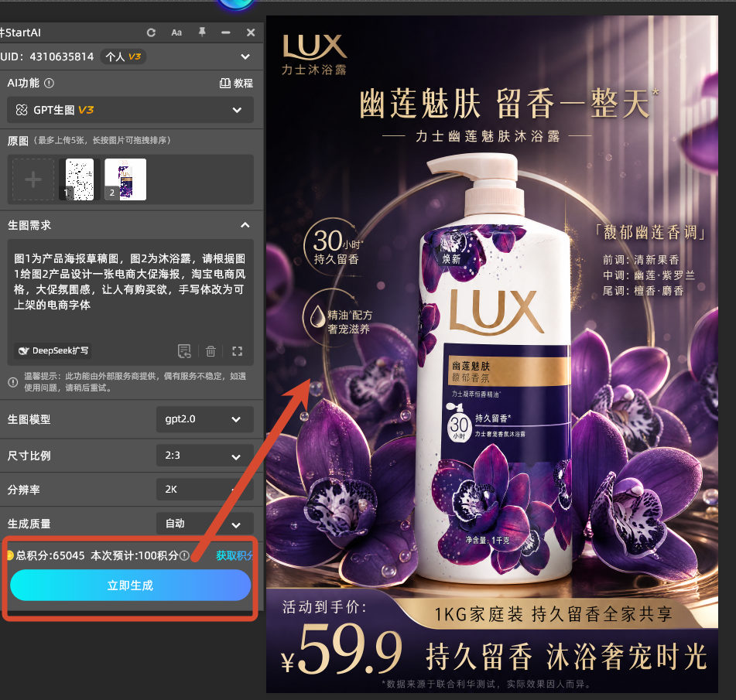Pin the StartAI panel with pin icon

[x=202, y=32]
